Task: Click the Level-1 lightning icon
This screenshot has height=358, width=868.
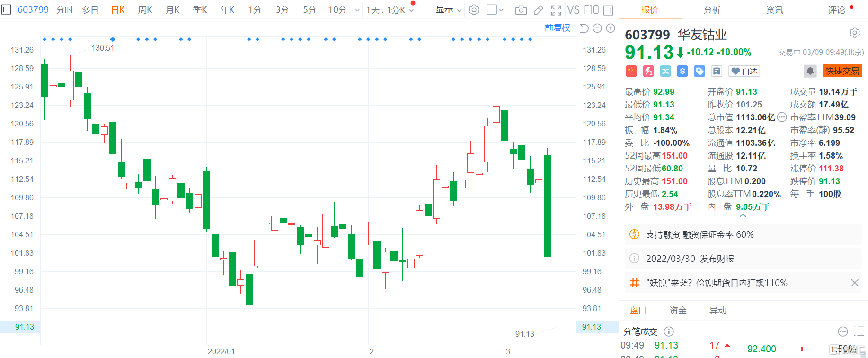Action: coord(648,71)
